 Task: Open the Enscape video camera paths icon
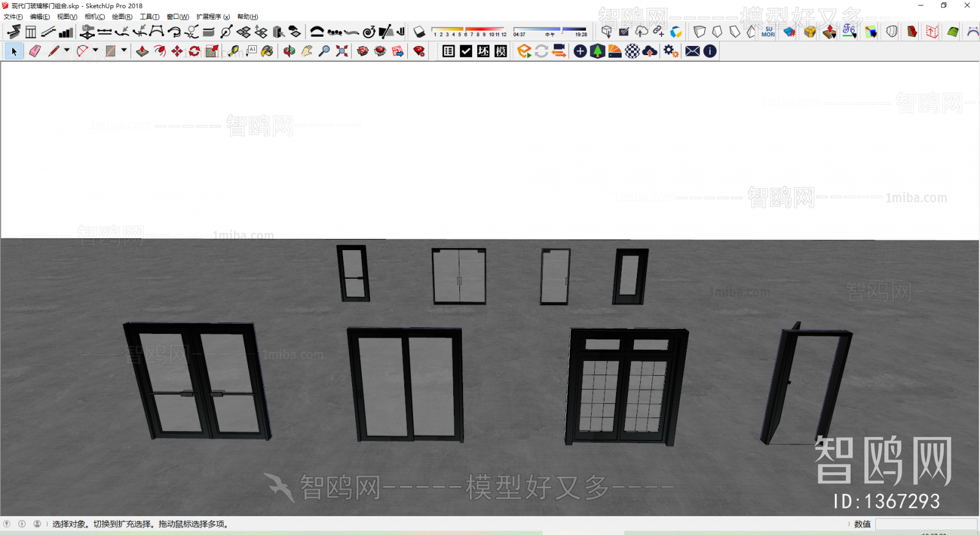pos(559,51)
